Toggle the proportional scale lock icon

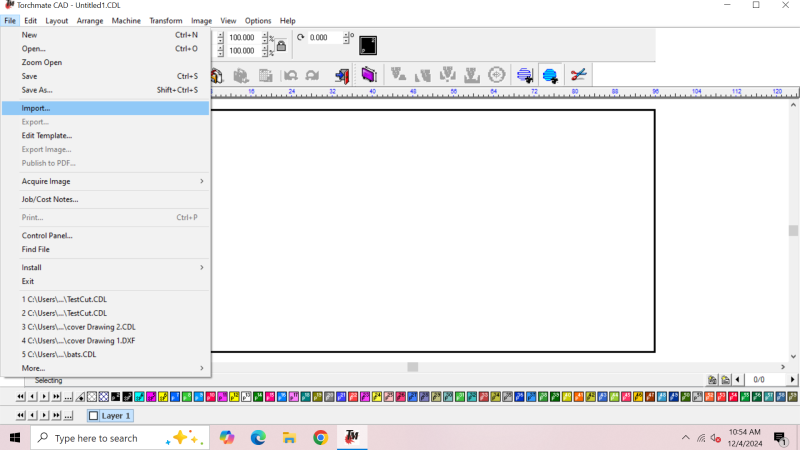[x=281, y=46]
